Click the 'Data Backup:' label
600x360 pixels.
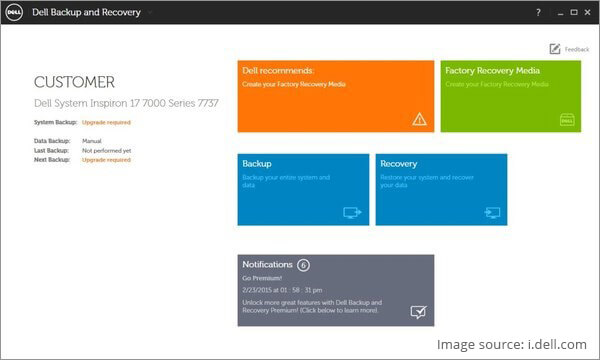click(x=52, y=141)
